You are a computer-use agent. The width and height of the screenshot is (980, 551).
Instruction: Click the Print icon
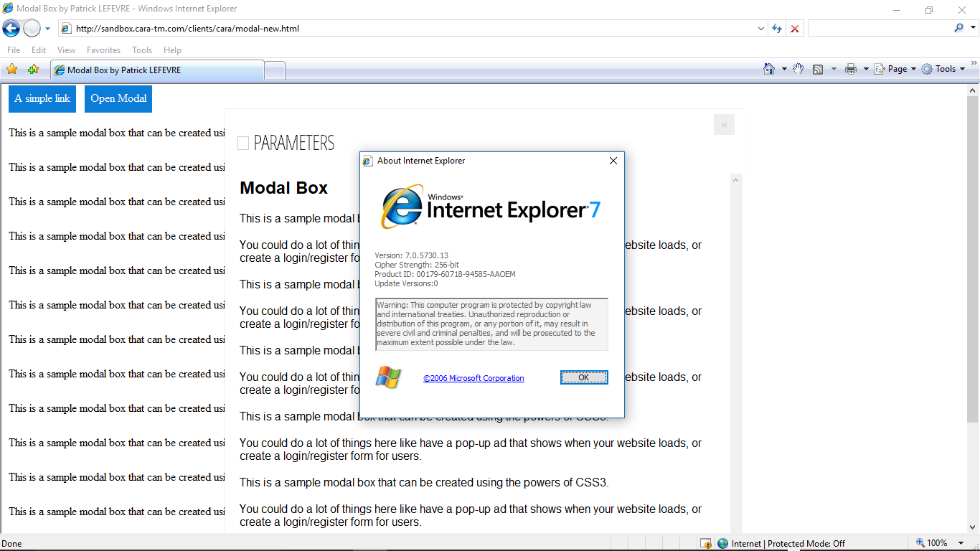(851, 69)
